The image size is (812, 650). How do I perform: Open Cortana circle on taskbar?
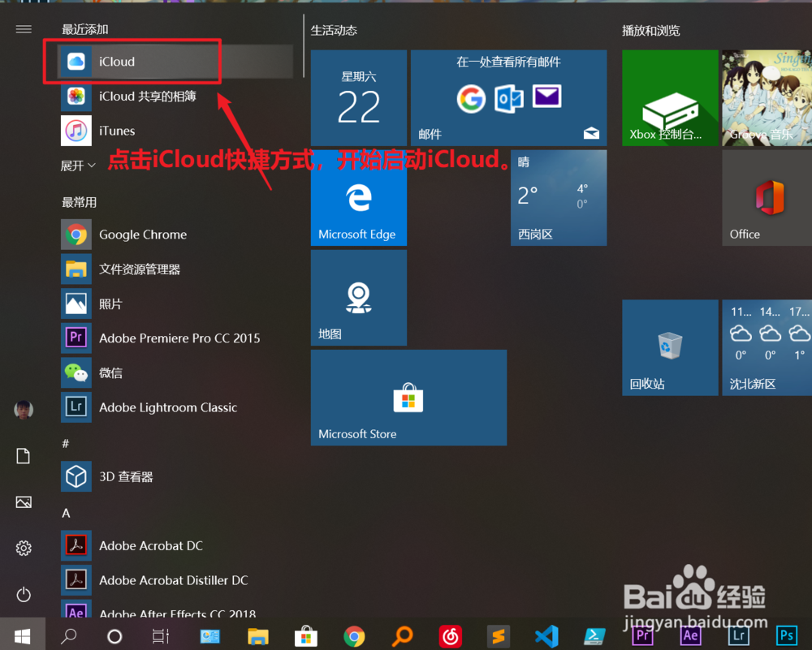click(x=114, y=636)
